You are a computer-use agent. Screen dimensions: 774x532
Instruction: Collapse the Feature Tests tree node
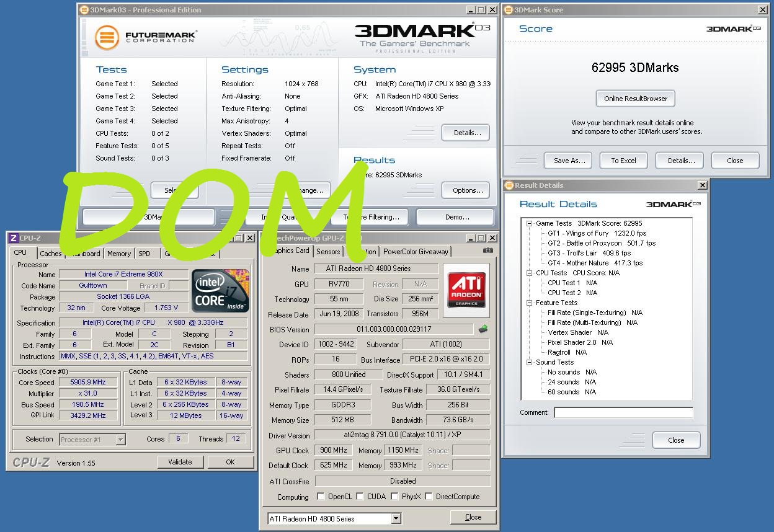530,303
